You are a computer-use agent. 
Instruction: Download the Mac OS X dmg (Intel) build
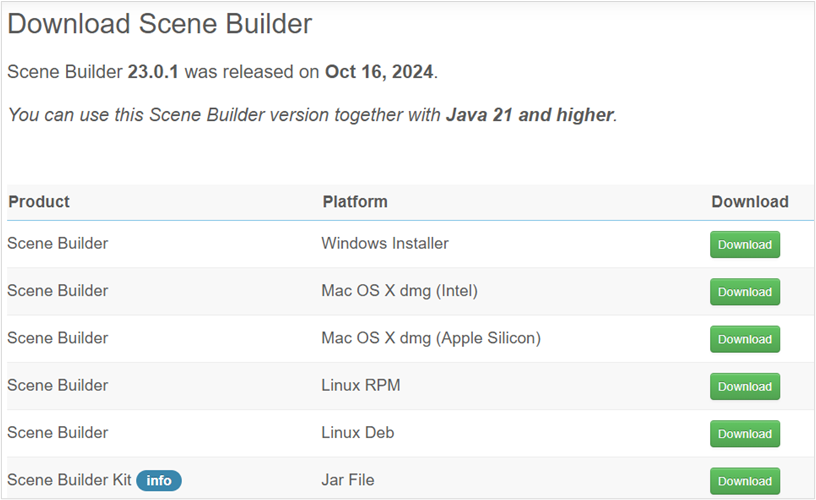[x=745, y=292]
